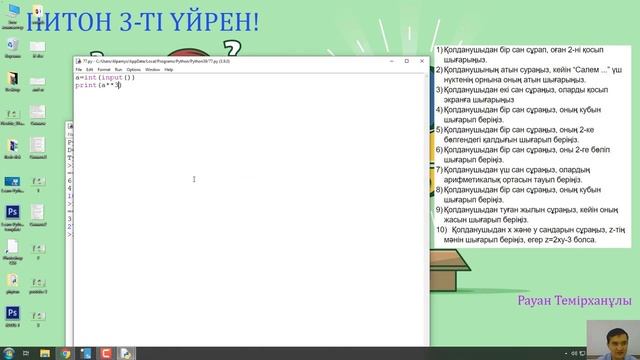The image size is (640, 360).
Task: Close the IDLE editor window
Action: point(422,61)
